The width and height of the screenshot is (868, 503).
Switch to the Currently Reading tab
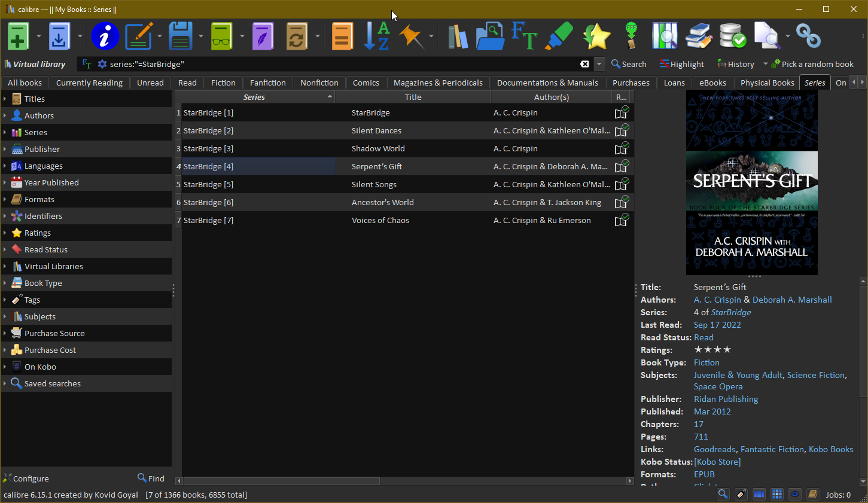[89, 83]
